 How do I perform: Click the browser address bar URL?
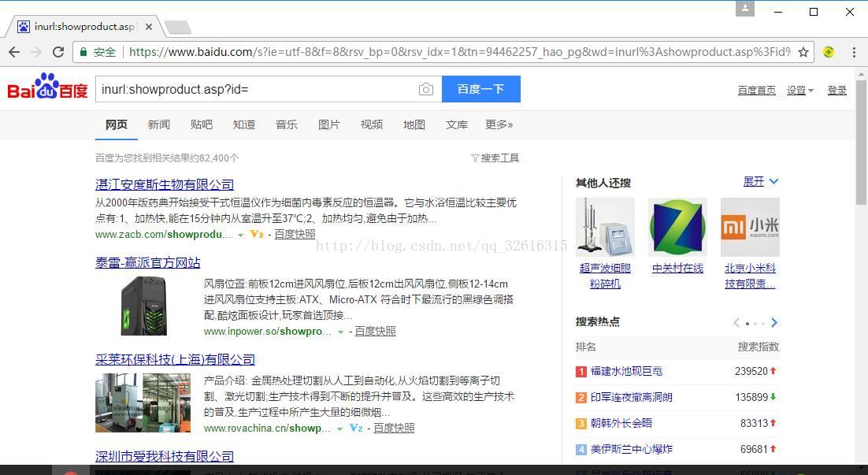(x=459, y=52)
